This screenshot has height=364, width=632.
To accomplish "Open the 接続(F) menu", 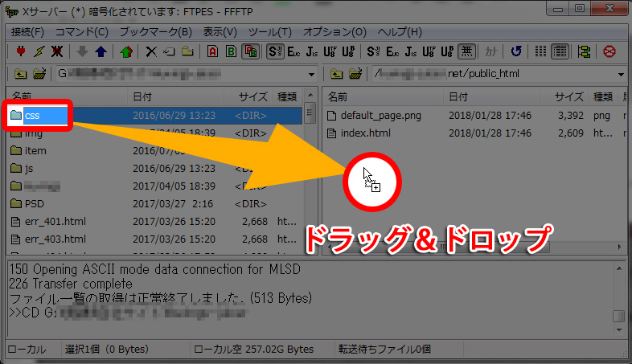I will click(x=27, y=32).
